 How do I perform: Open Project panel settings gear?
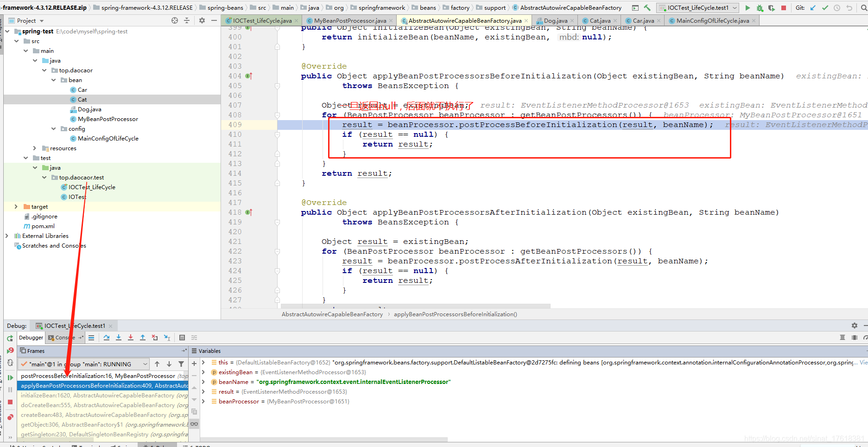click(202, 20)
